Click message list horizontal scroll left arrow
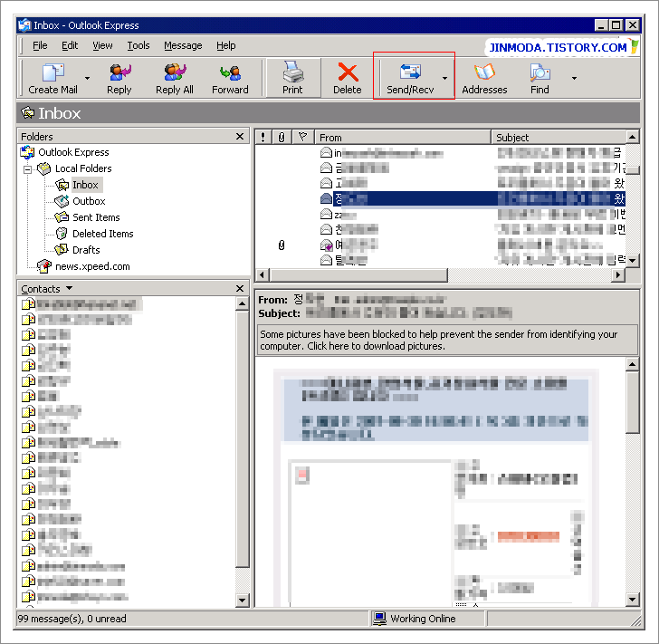 click(x=262, y=275)
